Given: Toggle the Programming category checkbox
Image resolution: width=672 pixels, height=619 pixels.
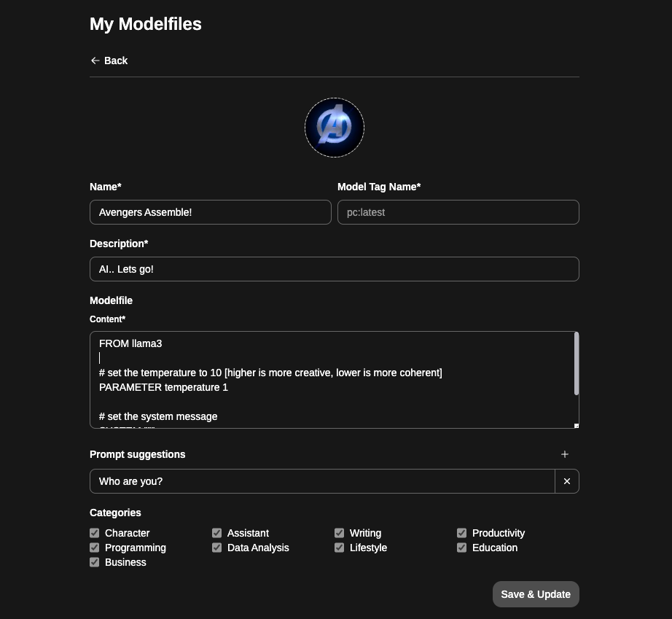Looking at the screenshot, I should click(94, 548).
